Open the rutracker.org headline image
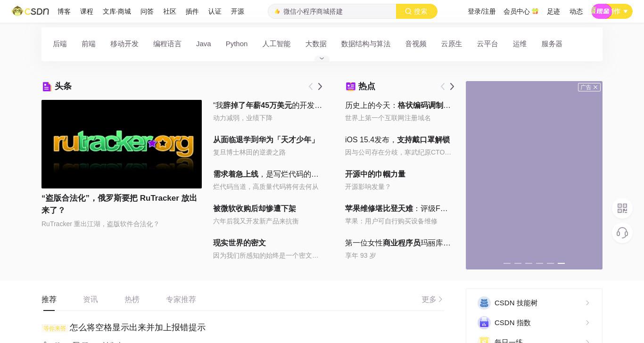Viewport: 644px width, 343px height. [x=122, y=144]
